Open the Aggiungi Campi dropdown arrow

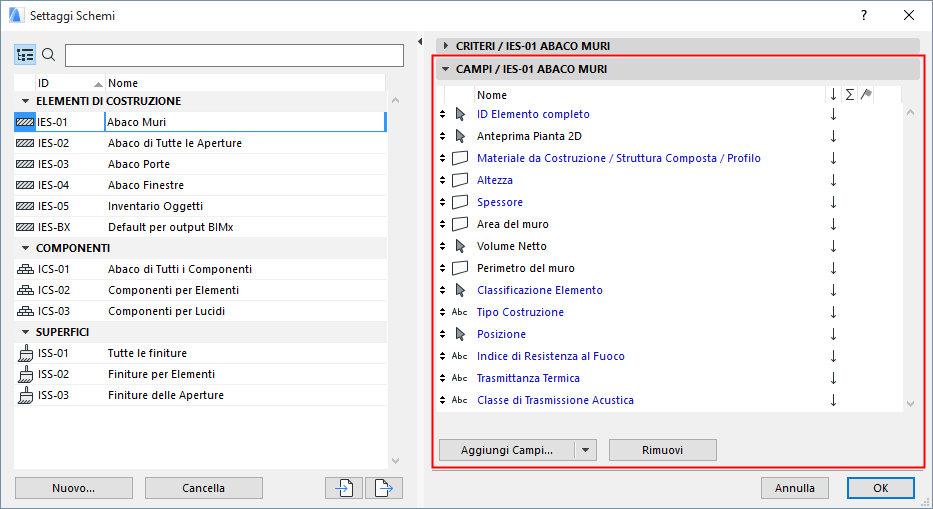586,450
